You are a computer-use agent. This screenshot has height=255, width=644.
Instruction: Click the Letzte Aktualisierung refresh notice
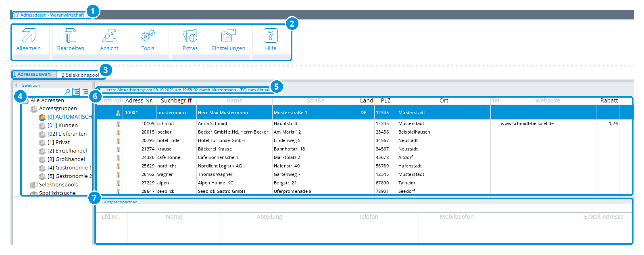pos(188,90)
